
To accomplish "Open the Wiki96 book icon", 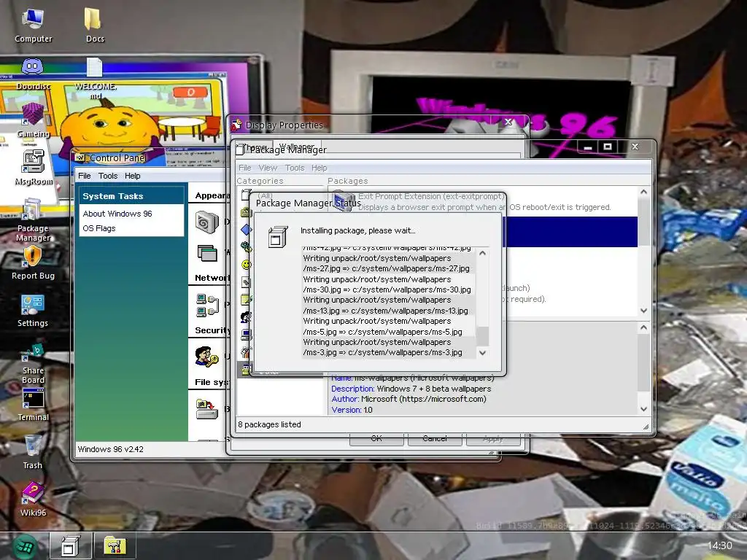I will 33,499.
